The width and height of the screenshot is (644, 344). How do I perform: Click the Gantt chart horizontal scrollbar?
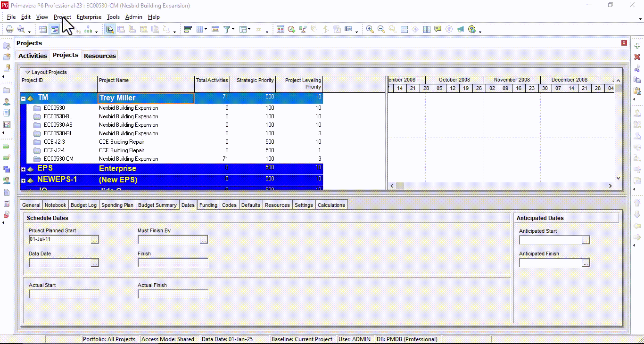[x=500, y=186]
